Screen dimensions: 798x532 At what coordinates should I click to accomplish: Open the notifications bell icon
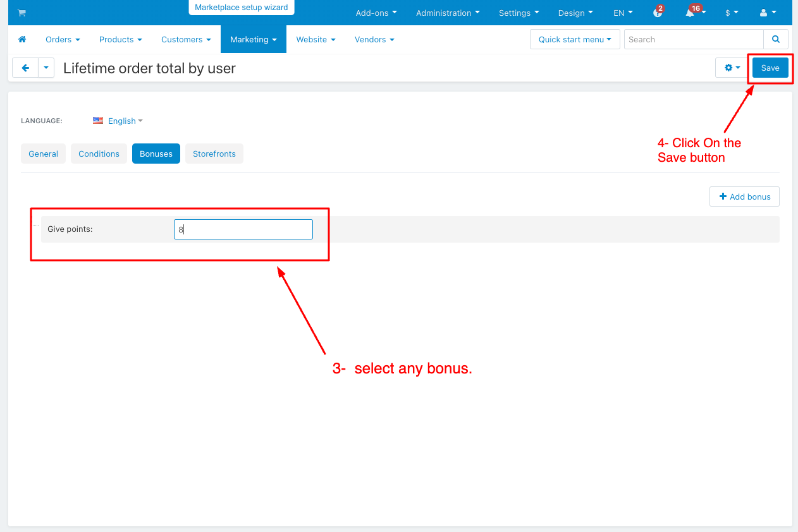click(691, 13)
